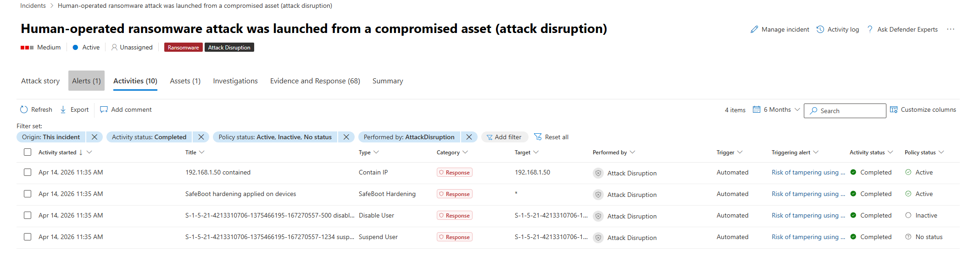The image size is (980, 267).
Task: Click Ask Defender Experts question icon
Action: point(870,29)
